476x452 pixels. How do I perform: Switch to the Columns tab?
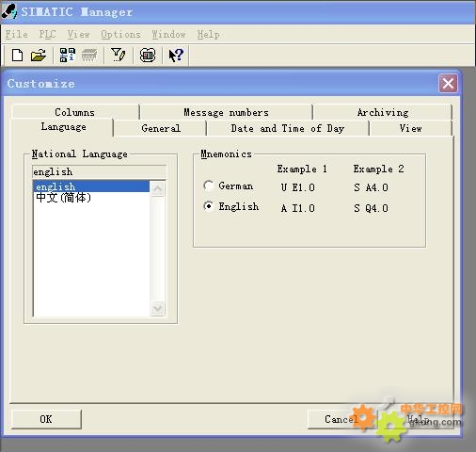[75, 112]
